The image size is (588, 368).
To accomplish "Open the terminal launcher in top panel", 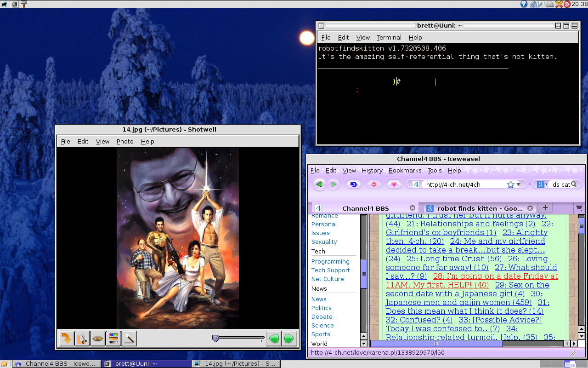I will (15, 4).
